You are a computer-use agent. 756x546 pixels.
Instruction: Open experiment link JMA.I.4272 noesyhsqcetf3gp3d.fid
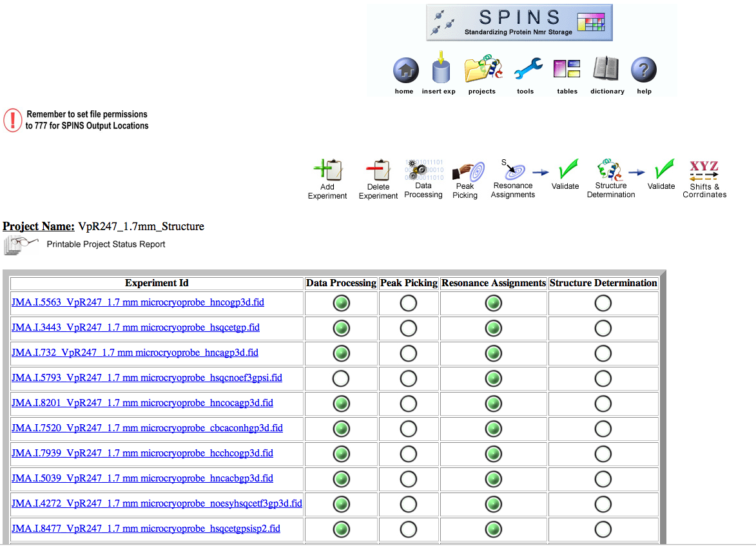pos(157,503)
